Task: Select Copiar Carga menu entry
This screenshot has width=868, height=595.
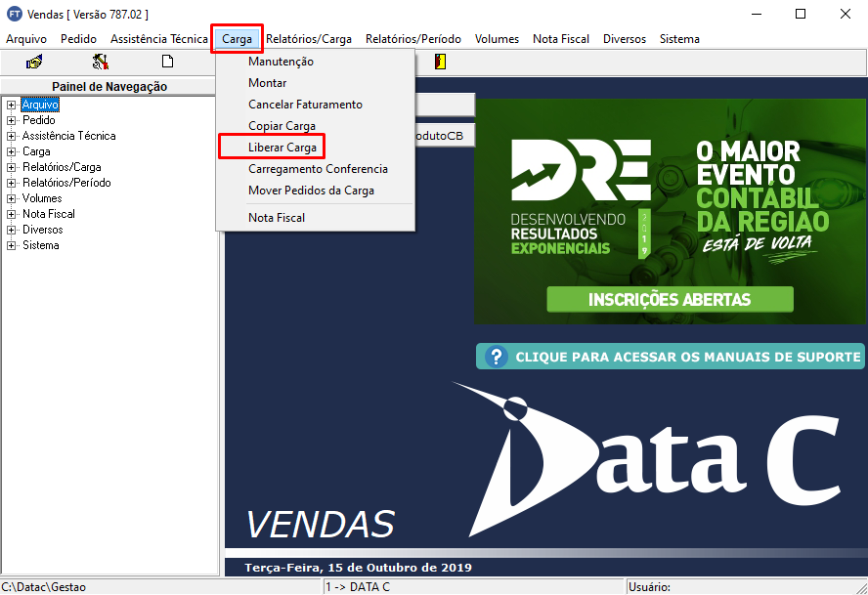Action: (315, 126)
